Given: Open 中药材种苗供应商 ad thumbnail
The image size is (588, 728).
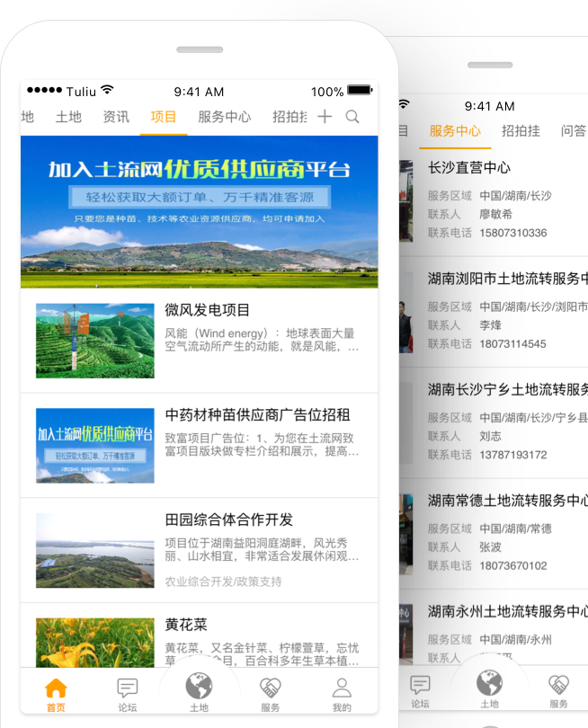Looking at the screenshot, I should [95, 445].
